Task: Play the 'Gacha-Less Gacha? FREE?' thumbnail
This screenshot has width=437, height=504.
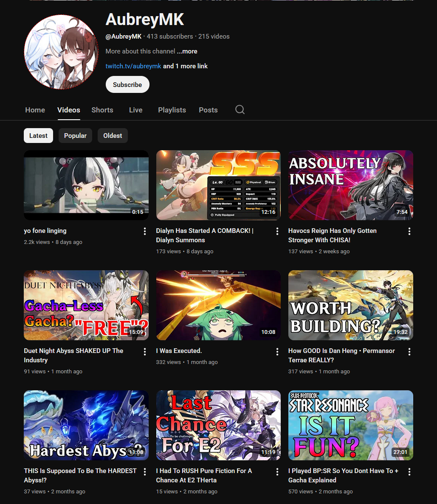Action: [86, 305]
